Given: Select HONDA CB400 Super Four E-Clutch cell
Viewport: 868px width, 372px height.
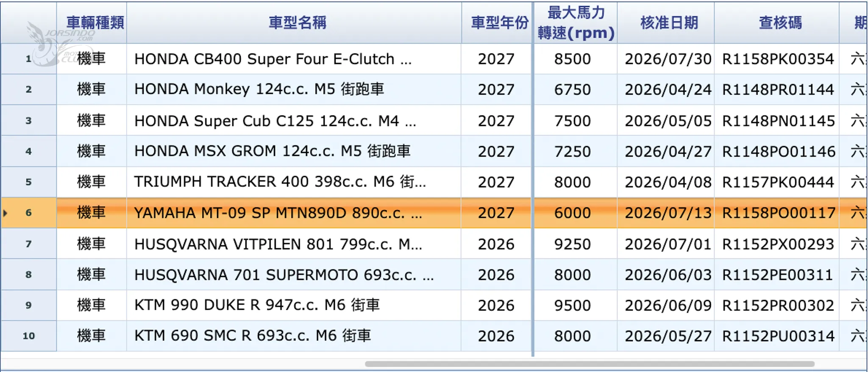Looking at the screenshot, I should [x=294, y=58].
